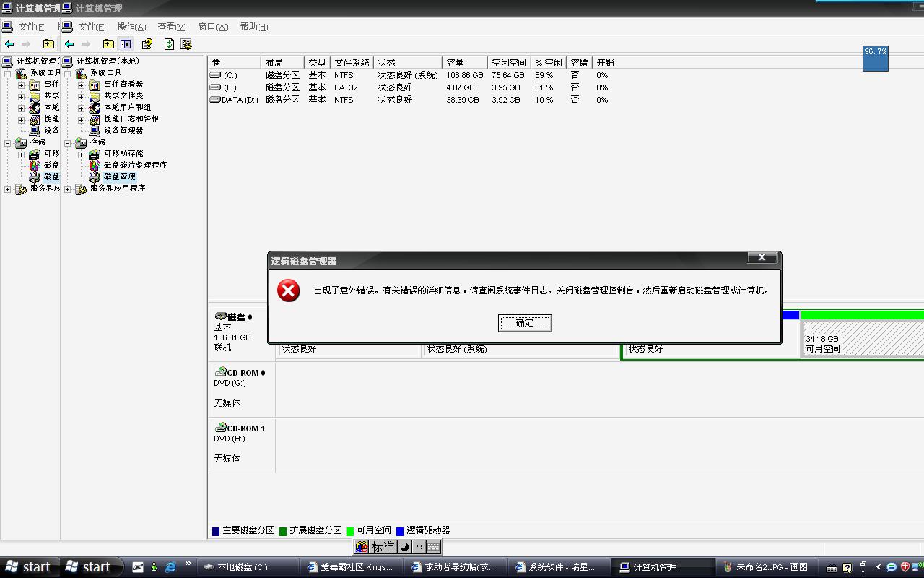Sort by the 文件系统 column header

[352, 63]
